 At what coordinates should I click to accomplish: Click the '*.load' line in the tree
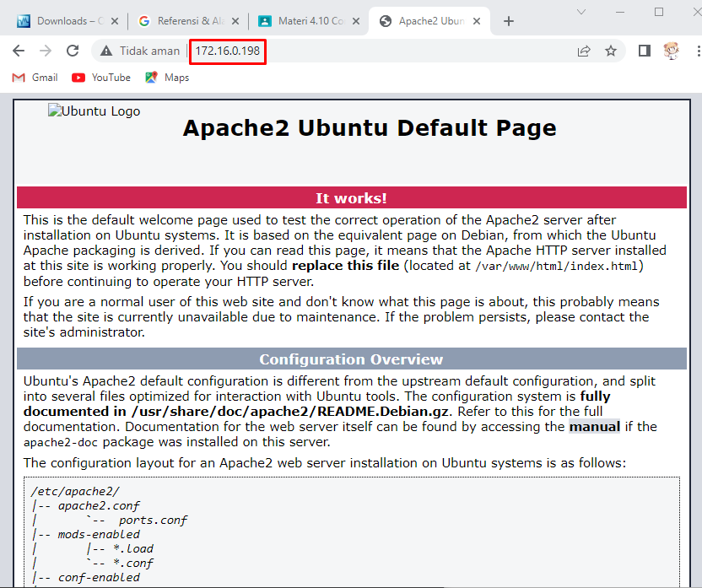pyautogui.click(x=133, y=548)
